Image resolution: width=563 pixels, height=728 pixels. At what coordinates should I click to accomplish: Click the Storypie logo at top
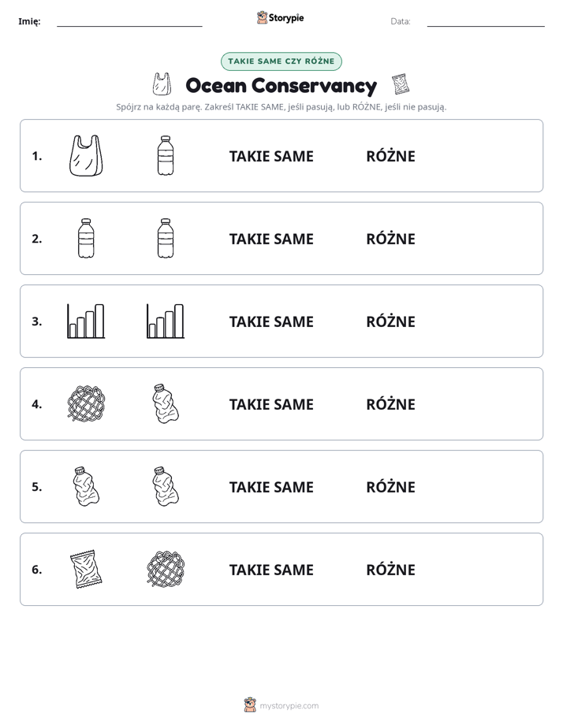coord(280,17)
